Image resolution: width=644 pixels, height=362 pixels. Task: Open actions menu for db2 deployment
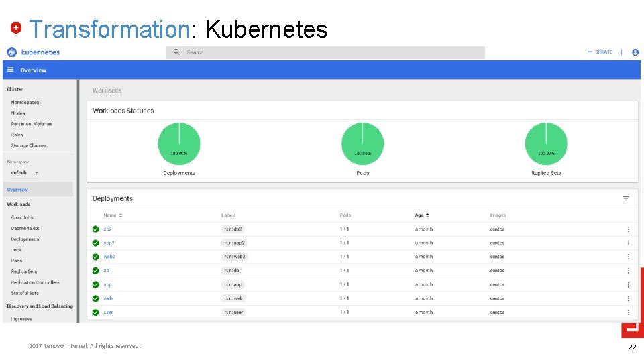[629, 229]
